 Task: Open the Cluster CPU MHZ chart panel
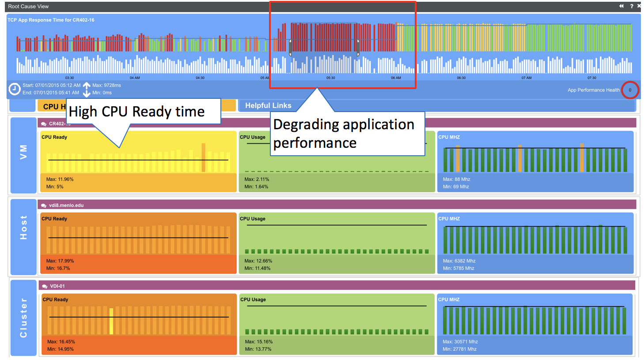tap(534, 323)
